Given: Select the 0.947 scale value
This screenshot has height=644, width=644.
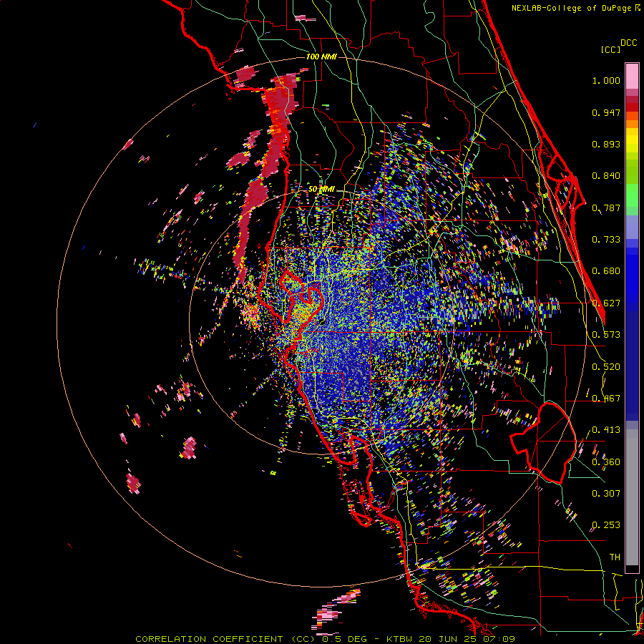Looking at the screenshot, I should pos(606,112).
